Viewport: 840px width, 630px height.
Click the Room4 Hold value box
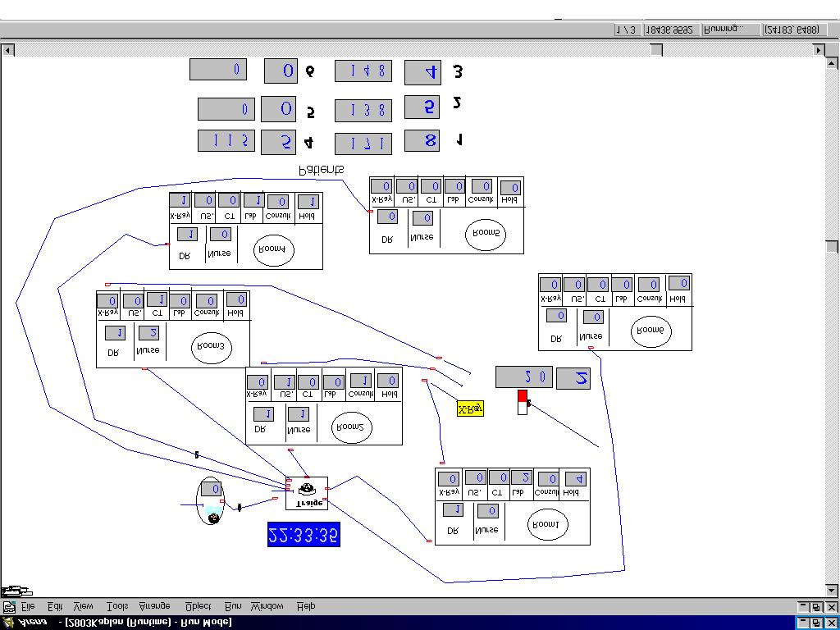click(308, 202)
